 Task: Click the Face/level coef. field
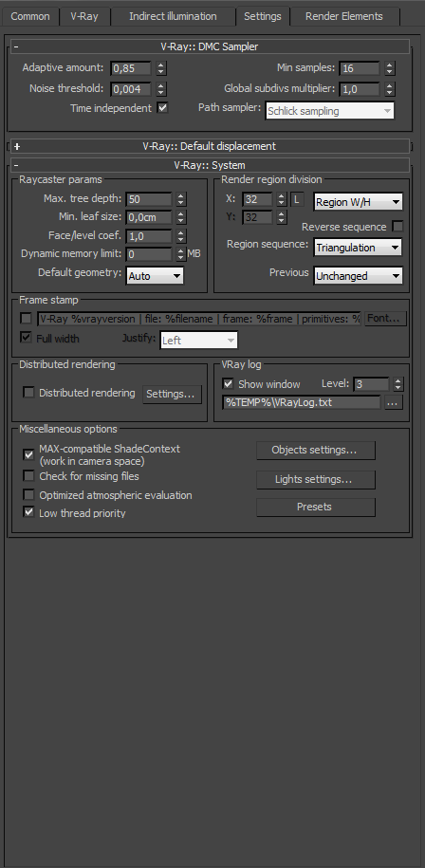pyautogui.click(x=150, y=236)
